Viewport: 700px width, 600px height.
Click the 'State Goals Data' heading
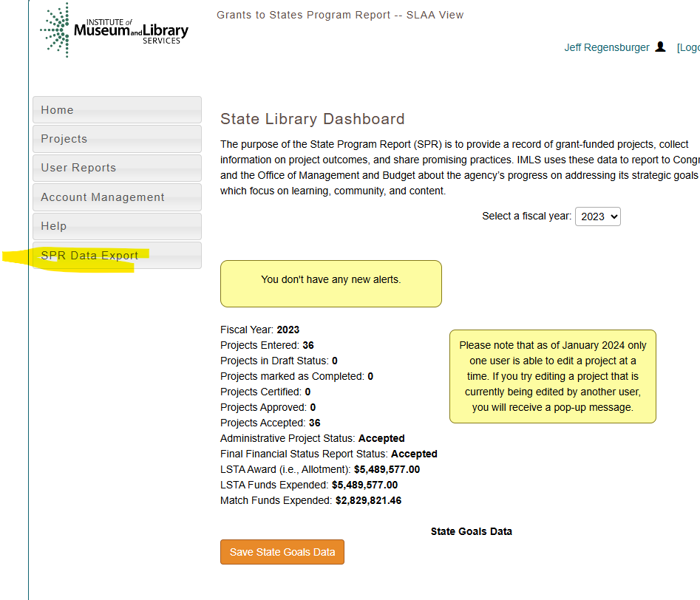[x=472, y=532]
